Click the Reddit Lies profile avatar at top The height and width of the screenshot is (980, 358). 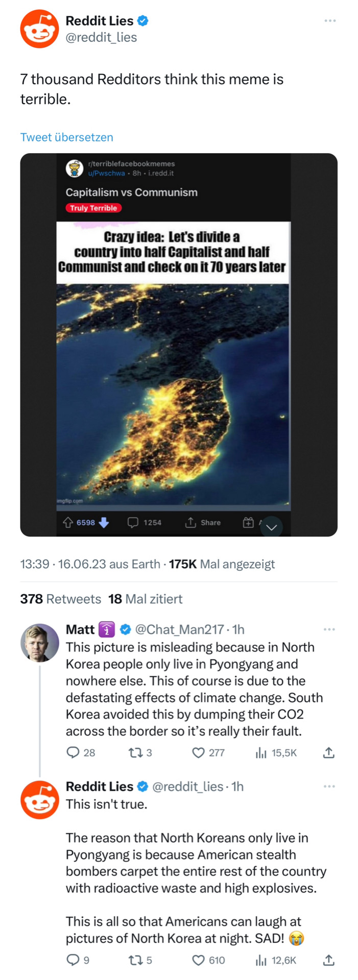point(39,29)
